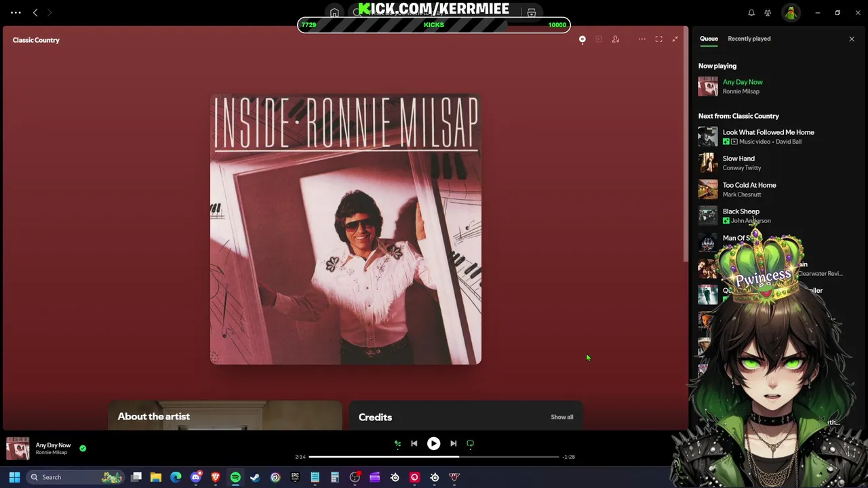Viewport: 868px width, 488px height.
Task: Play Look What Followed Me Home from queue
Action: (768, 132)
